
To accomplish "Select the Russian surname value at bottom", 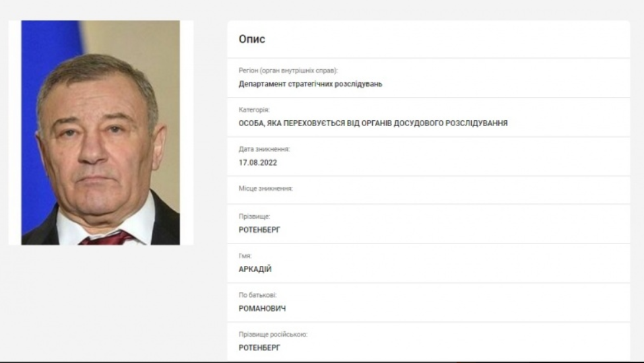I will [x=259, y=348].
